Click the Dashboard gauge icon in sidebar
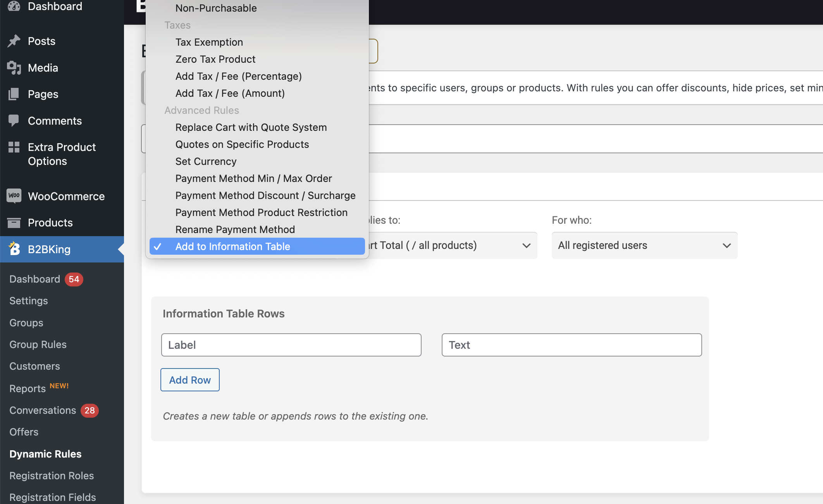The image size is (823, 504). click(14, 6)
